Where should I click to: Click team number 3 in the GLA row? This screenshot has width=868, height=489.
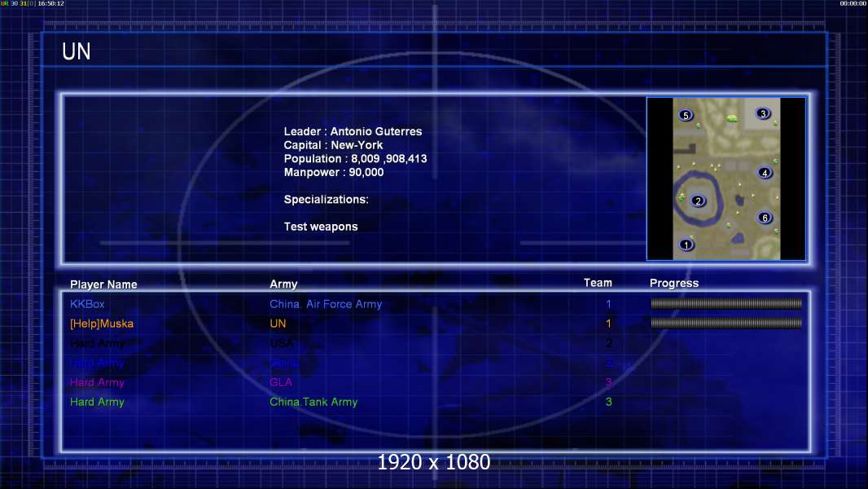[608, 382]
